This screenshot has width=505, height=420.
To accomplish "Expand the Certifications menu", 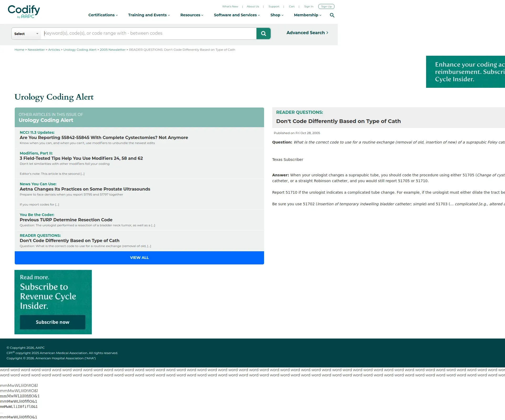I will (x=103, y=15).
